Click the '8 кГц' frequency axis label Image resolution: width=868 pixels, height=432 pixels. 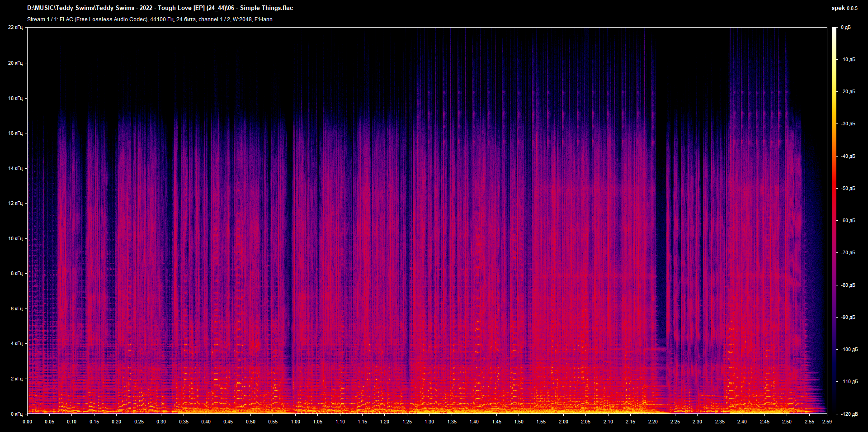pyautogui.click(x=17, y=273)
